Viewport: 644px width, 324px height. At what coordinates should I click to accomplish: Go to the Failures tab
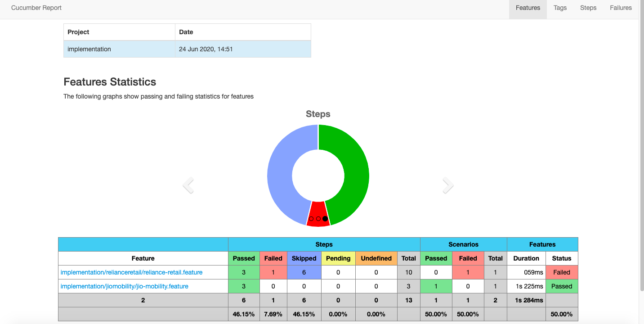pos(621,8)
